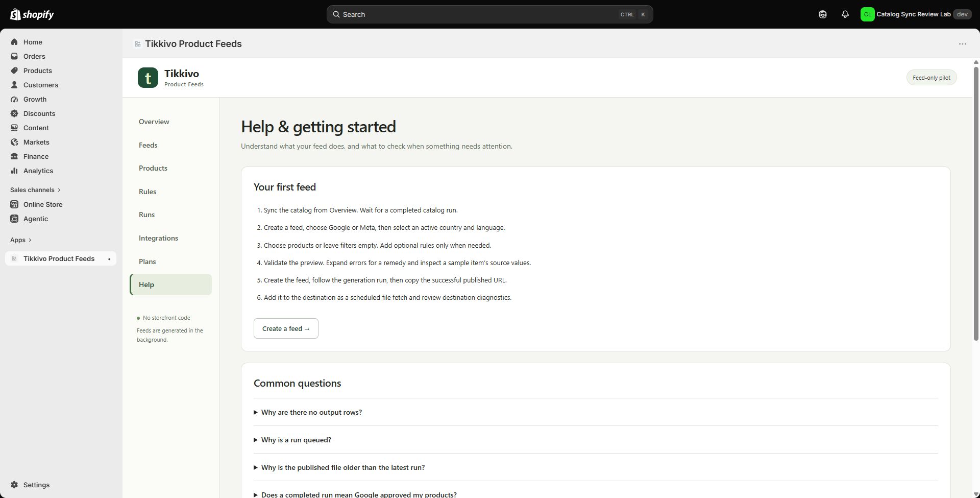
Task: Click the Tikkivo Product Feeds app icon in sidebar
Action: click(x=14, y=258)
